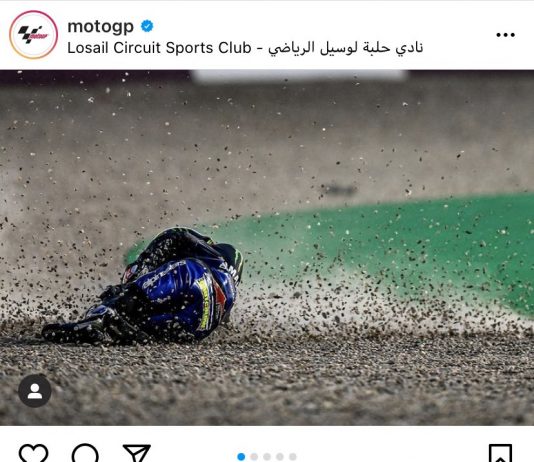This screenshot has height=462, width=534.
Task: Select the first carousel dot
Action: (x=241, y=457)
